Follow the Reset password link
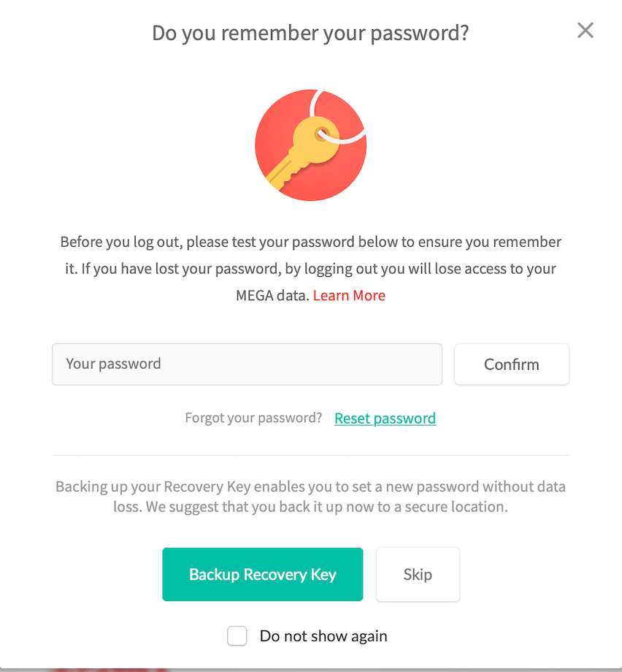Image resolution: width=622 pixels, height=672 pixels. pos(385,419)
